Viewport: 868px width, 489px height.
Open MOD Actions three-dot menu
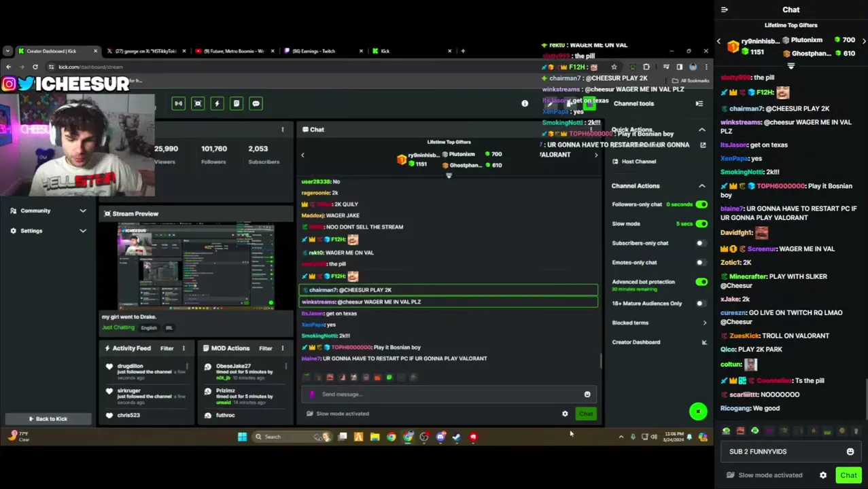coord(283,348)
